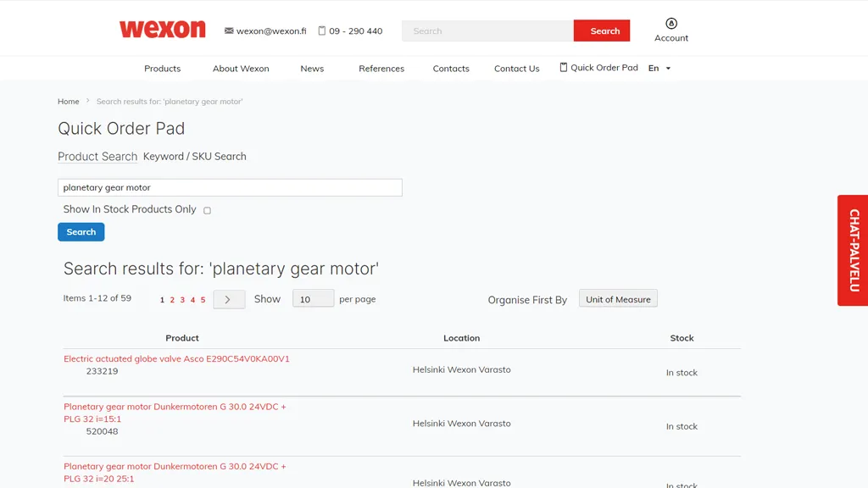
Task: Click the planetary gear motor search field
Action: 230,187
